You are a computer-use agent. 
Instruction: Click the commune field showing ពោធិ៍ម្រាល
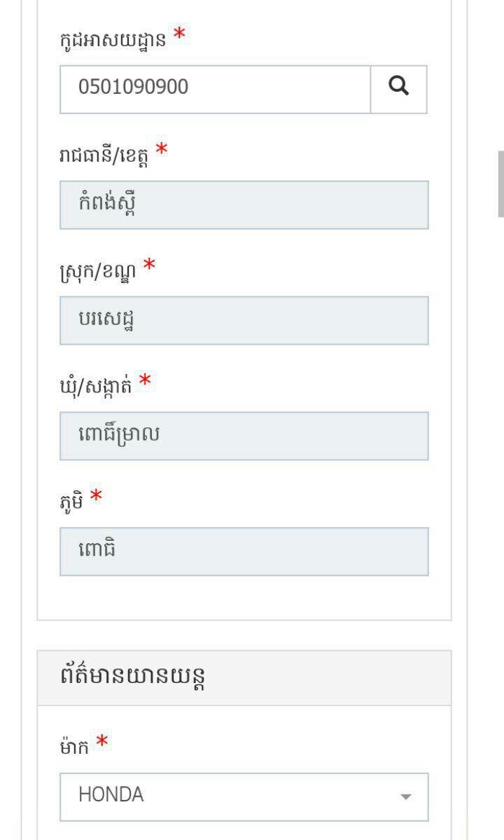(244, 436)
